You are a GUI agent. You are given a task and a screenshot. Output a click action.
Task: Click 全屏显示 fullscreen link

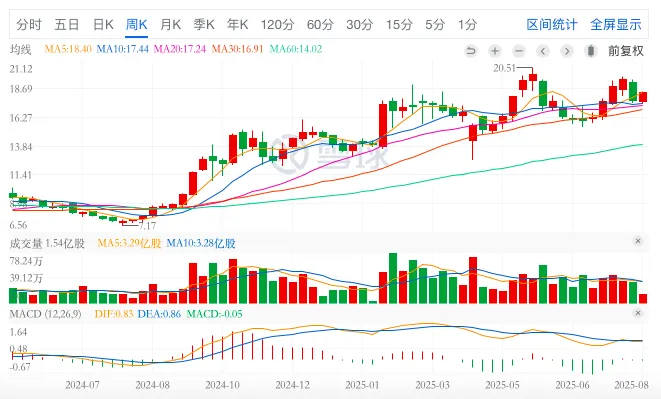(x=616, y=24)
